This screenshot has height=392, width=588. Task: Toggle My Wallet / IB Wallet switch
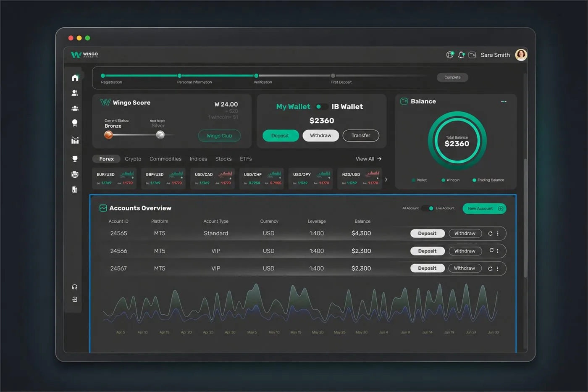tap(321, 107)
